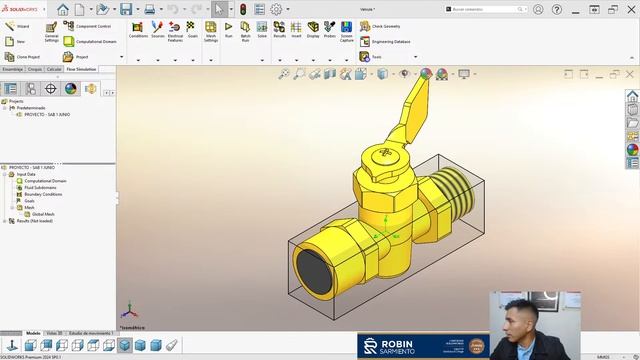
Task: Open Batch Run
Action: 245,32
